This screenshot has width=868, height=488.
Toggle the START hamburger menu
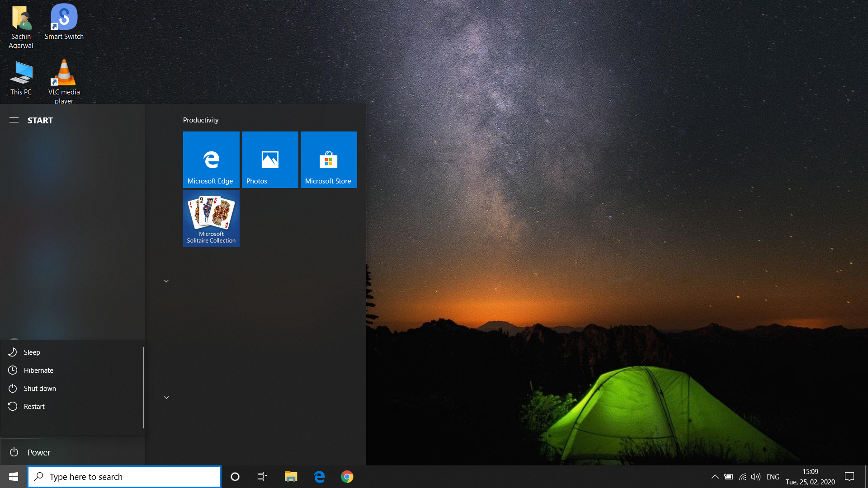click(x=14, y=120)
